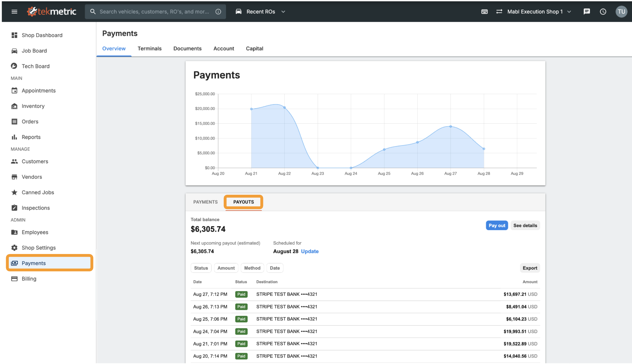Expand the Mabl Execution Shop 1 selector
Viewport: 632px width, 364px height.
(535, 11)
